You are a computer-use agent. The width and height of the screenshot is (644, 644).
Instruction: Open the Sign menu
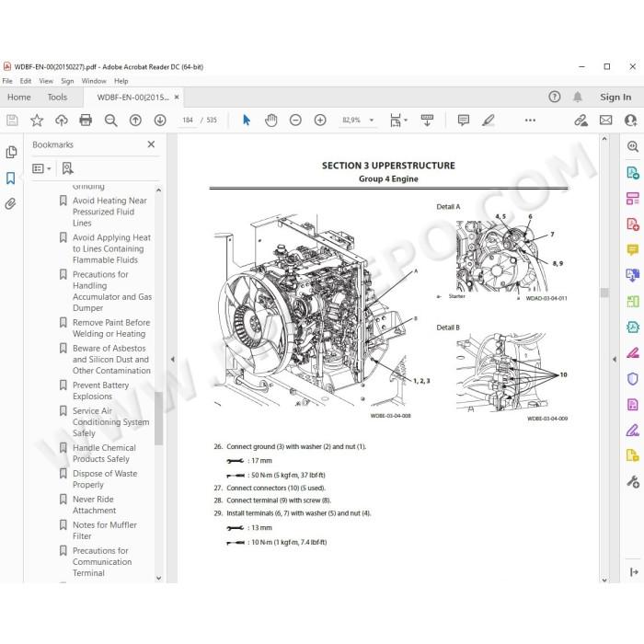(67, 81)
